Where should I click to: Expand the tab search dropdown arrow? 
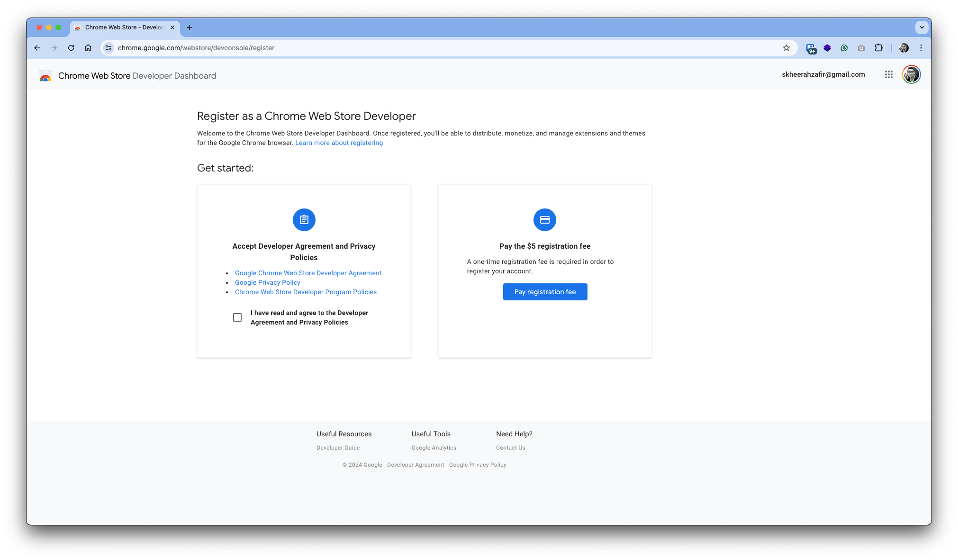point(922,27)
